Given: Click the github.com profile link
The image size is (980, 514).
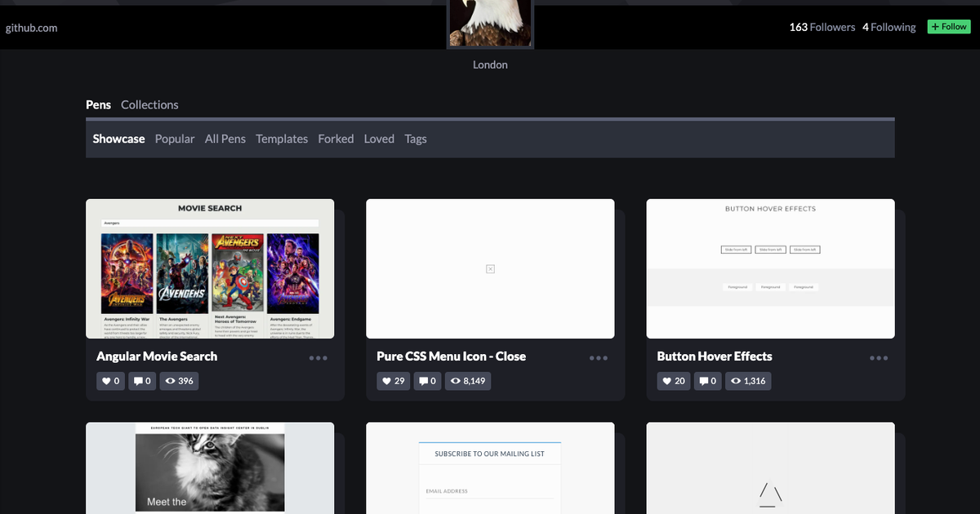Looking at the screenshot, I should pyautogui.click(x=31, y=28).
